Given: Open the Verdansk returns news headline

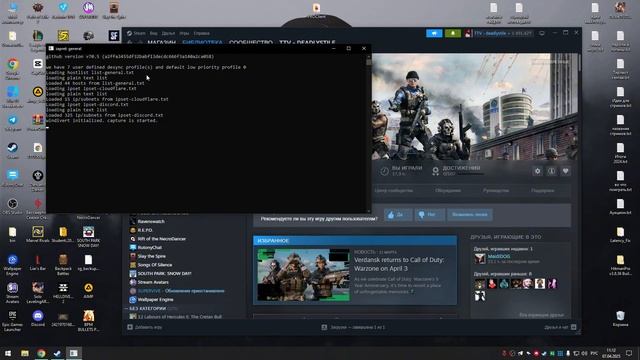Looking at the screenshot, I should click(x=399, y=264).
